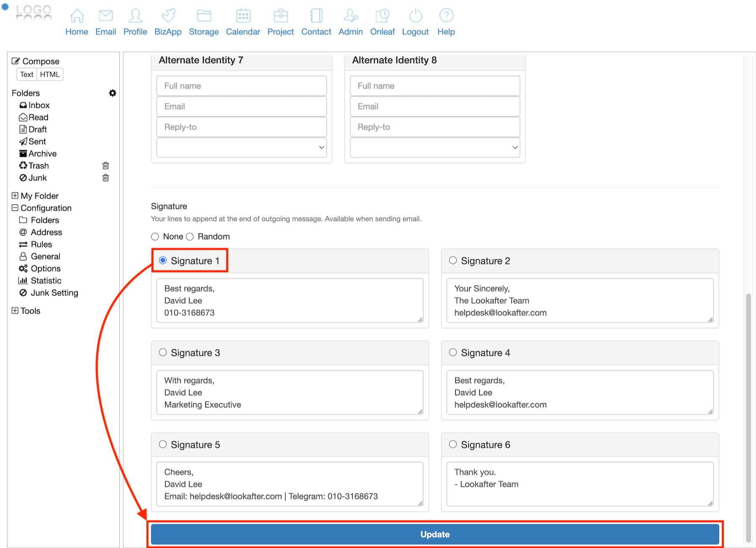Open the BizApp icon in navigation
This screenshot has width=756, height=548.
coord(168,16)
